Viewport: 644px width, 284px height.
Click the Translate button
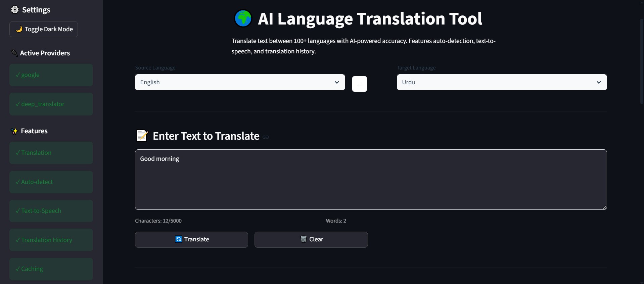tap(191, 240)
